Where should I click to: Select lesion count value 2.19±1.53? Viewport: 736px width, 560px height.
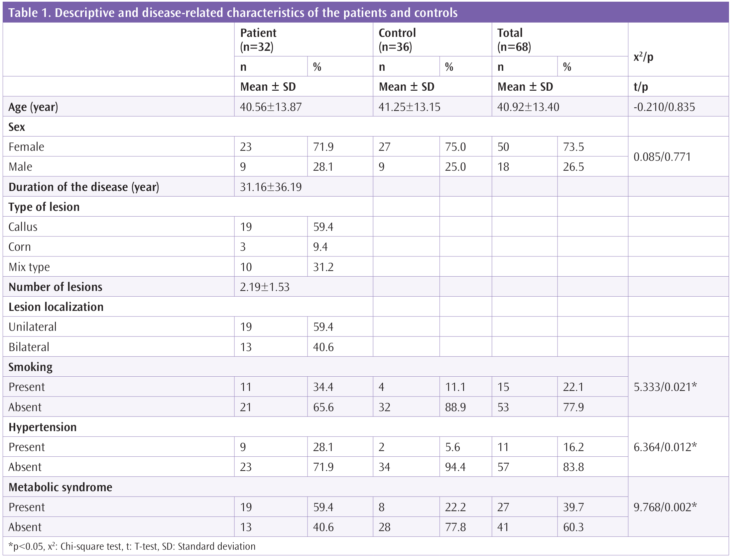pos(265,287)
